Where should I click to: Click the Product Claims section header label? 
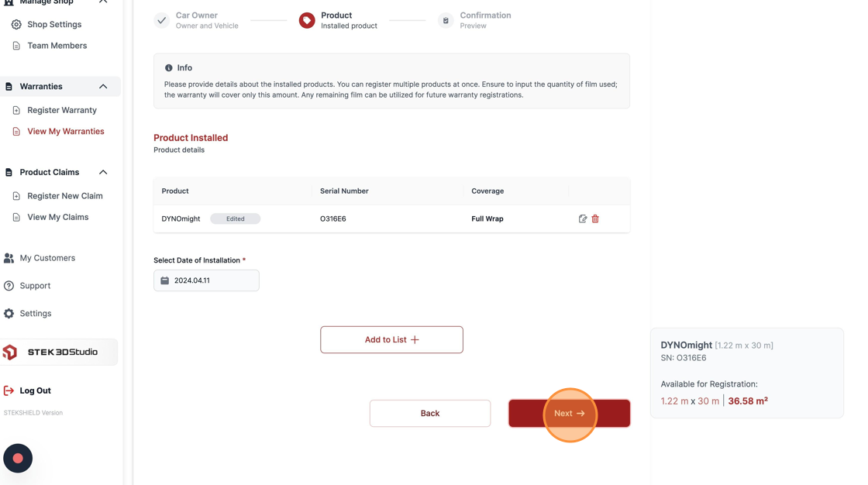point(50,172)
